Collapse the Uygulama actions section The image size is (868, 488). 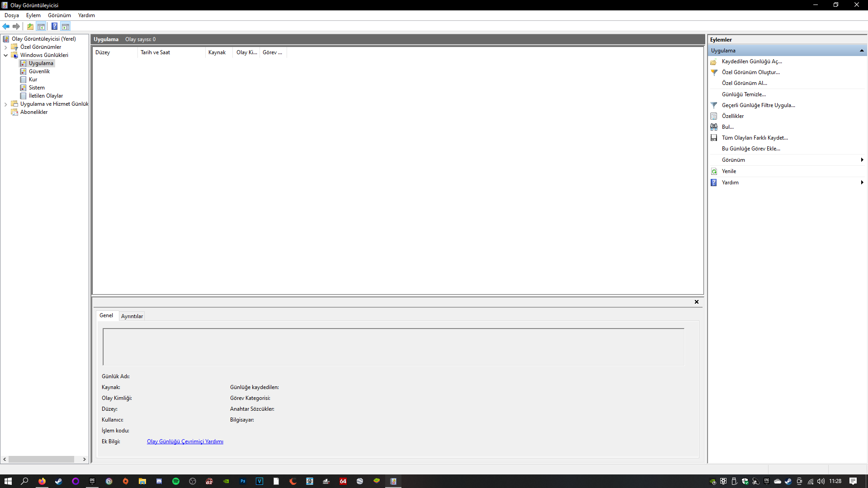(862, 51)
